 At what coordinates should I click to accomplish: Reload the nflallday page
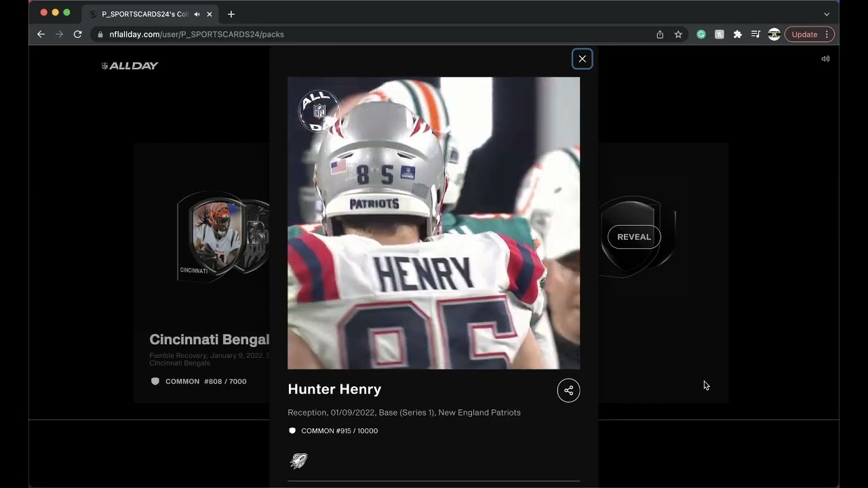click(77, 34)
